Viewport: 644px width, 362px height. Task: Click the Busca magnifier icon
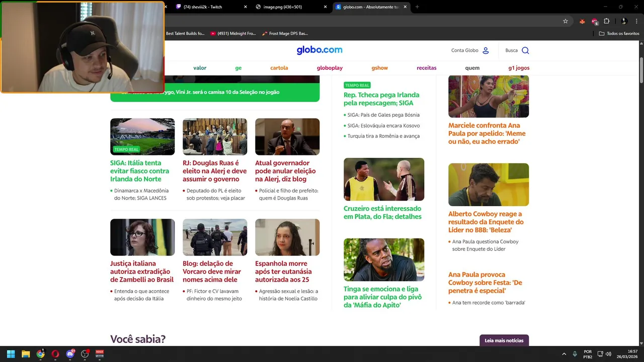click(x=525, y=50)
